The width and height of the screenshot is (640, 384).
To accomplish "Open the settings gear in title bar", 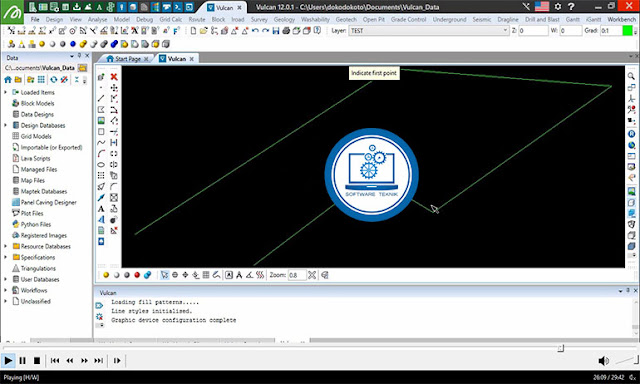I will point(558,7).
